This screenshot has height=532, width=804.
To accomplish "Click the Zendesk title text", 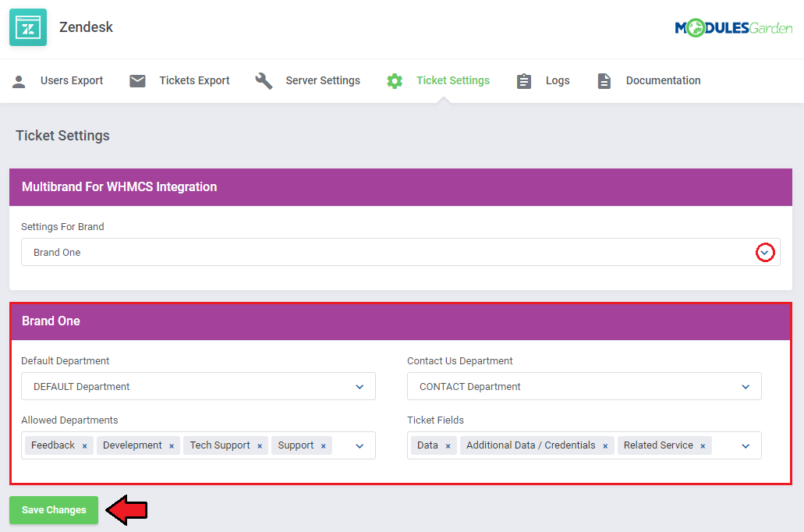I will 86,27.
